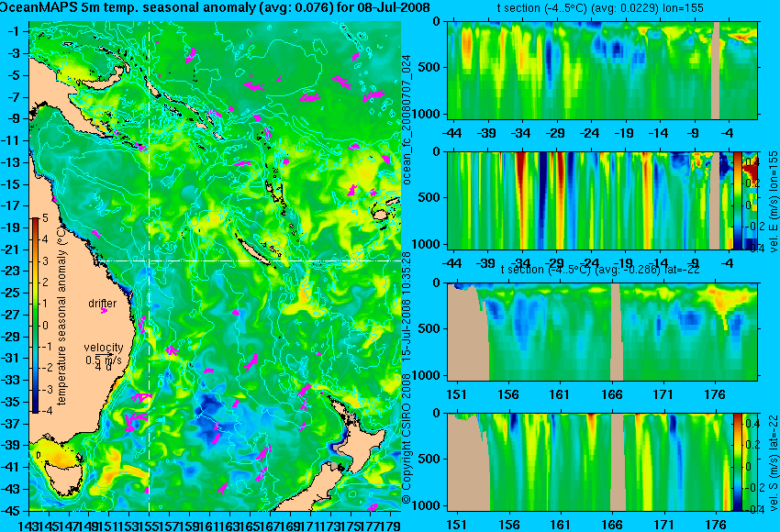Select the 'temperature seasonal anomaly (°C)' vertical label

(x=61, y=315)
